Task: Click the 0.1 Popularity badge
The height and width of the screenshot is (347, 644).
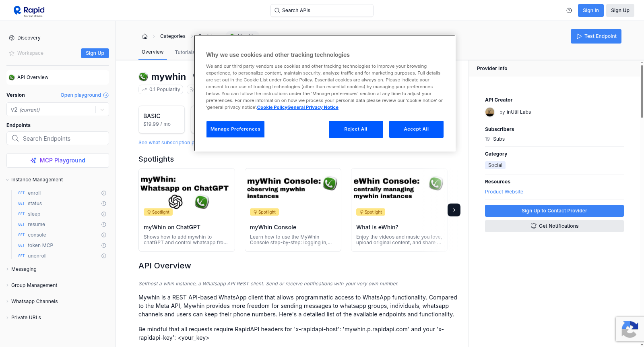Action: click(161, 89)
